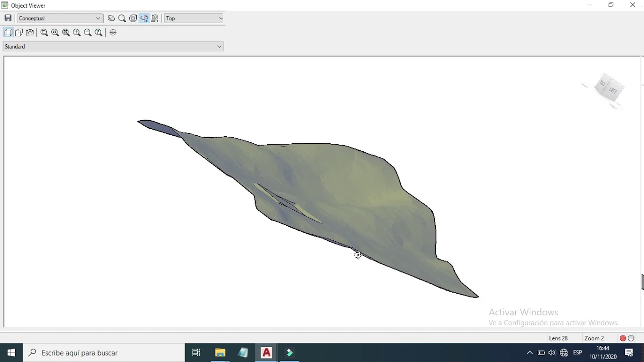Expand the Standard dropdown list

coord(113,46)
